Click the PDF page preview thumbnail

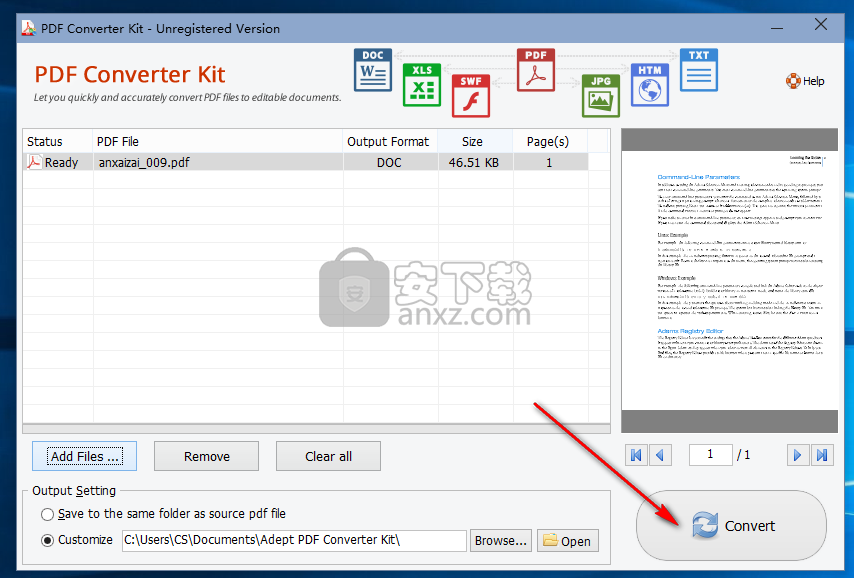[729, 281]
